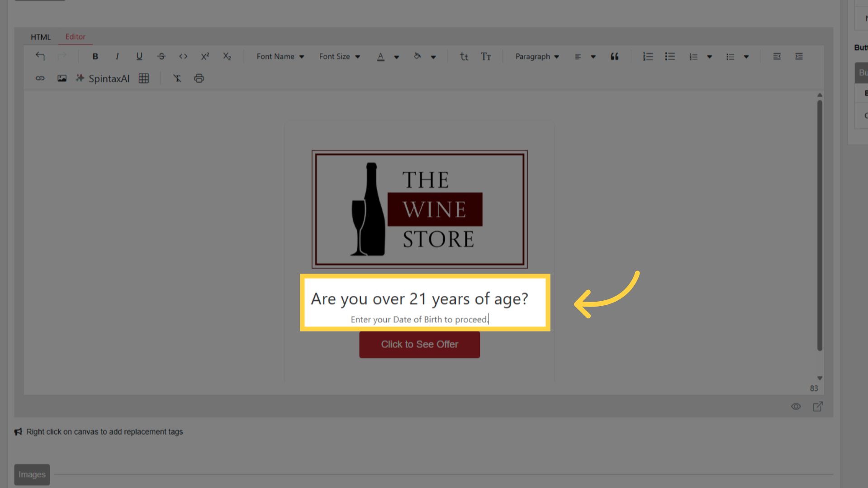This screenshot has height=488, width=868.
Task: Click the 'Enter your Date of Birth' text
Action: point(419,319)
